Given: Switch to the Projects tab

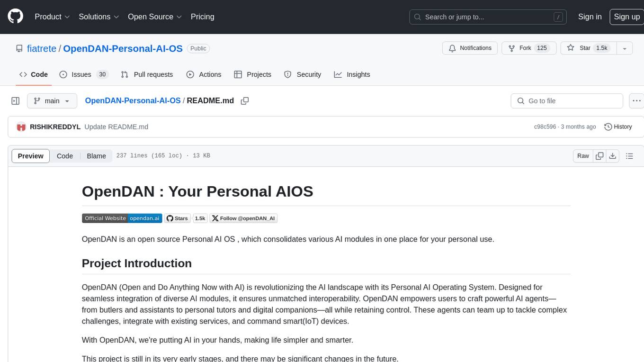Looking at the screenshot, I should click(x=252, y=74).
